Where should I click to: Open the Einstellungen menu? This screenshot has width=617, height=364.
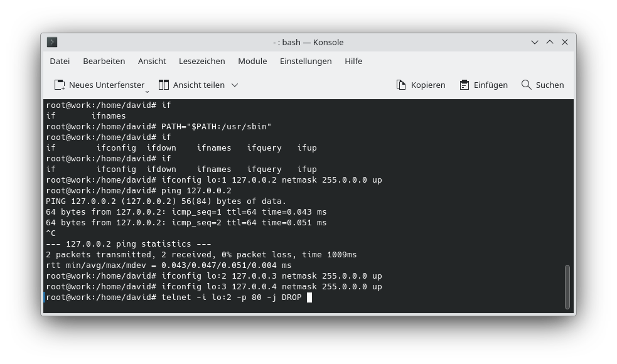[x=306, y=61]
